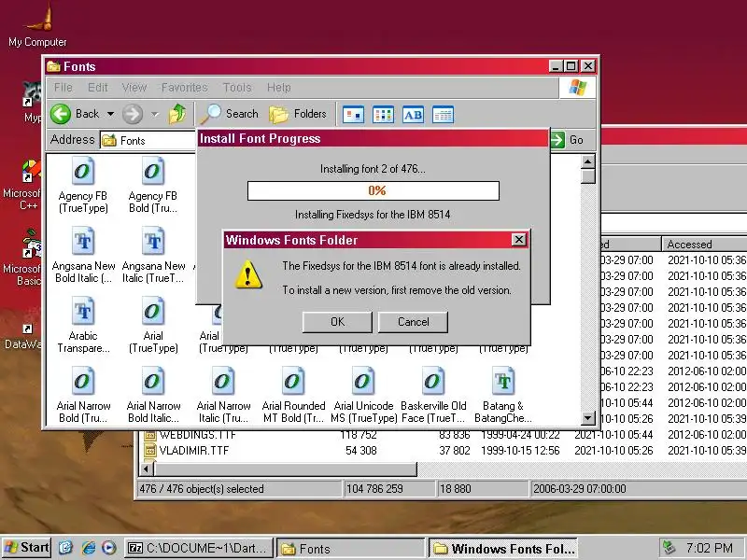Select the Arial Rounded MT Bold font
The height and width of the screenshot is (560, 747).
pos(293,396)
